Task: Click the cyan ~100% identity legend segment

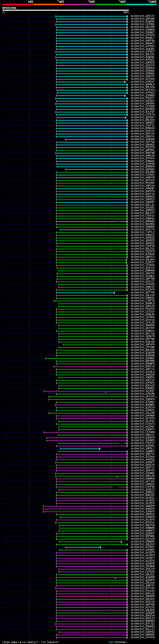Action: (x=141, y=4)
